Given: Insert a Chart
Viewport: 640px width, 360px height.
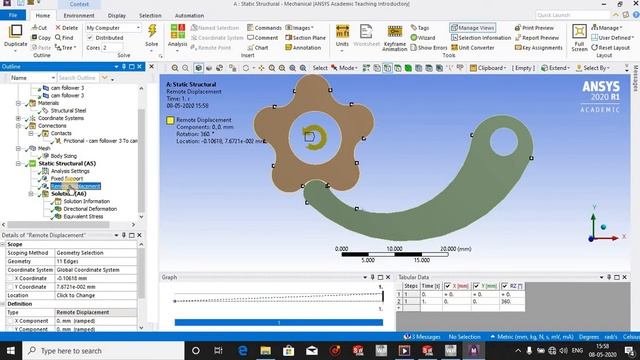Looking at the screenshot, I should 258,47.
